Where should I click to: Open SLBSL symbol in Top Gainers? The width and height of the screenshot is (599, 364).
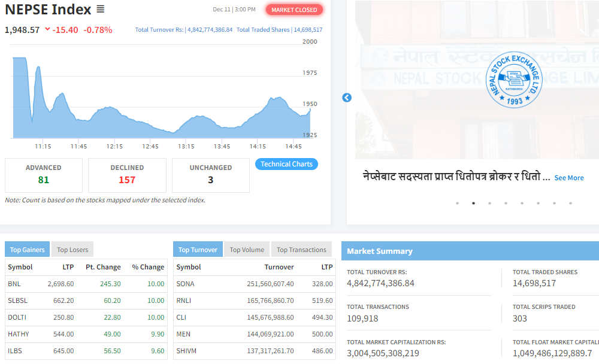(x=17, y=301)
